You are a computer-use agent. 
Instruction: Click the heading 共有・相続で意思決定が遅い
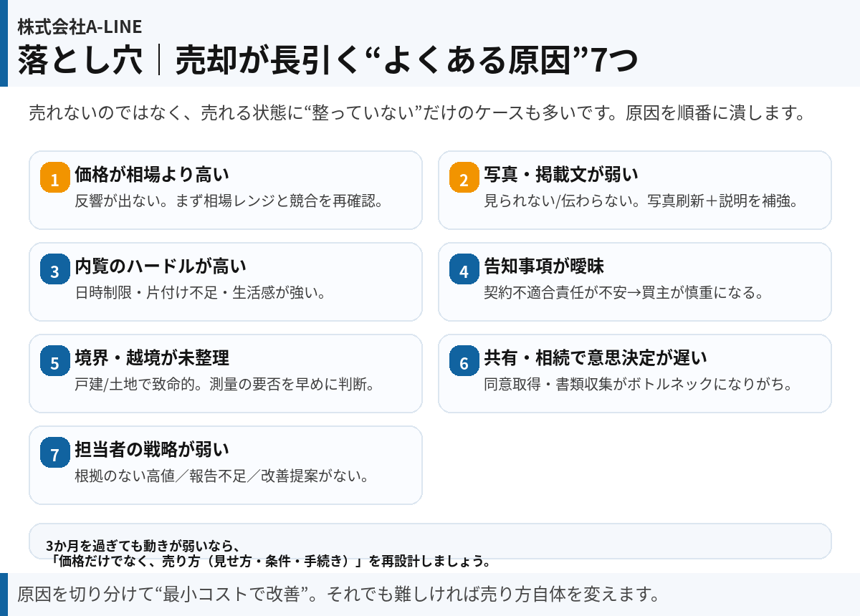[x=595, y=357]
